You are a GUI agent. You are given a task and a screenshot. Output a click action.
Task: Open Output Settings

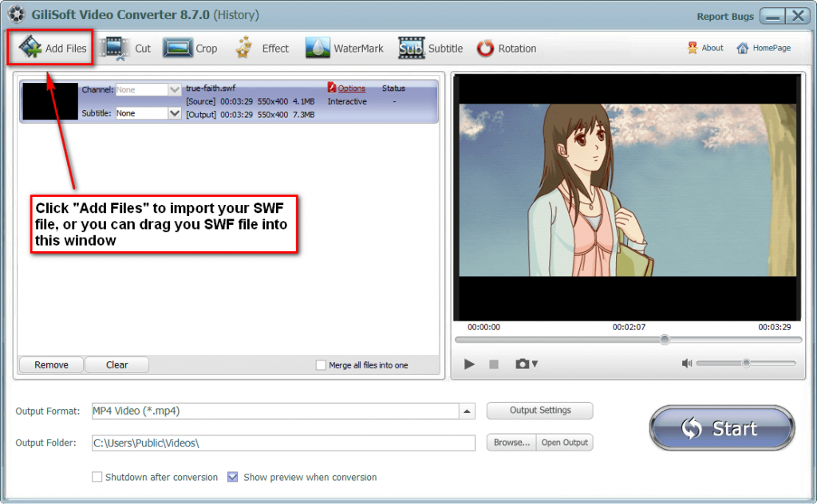click(540, 410)
